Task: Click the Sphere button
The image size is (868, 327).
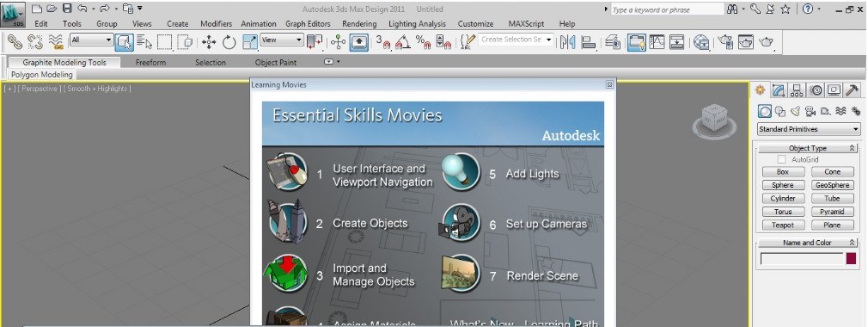Action: point(782,185)
